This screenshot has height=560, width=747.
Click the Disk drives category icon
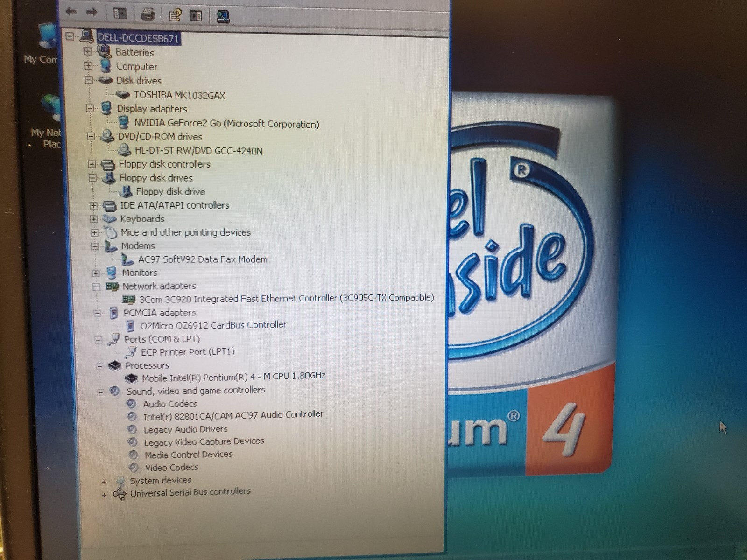coord(106,80)
